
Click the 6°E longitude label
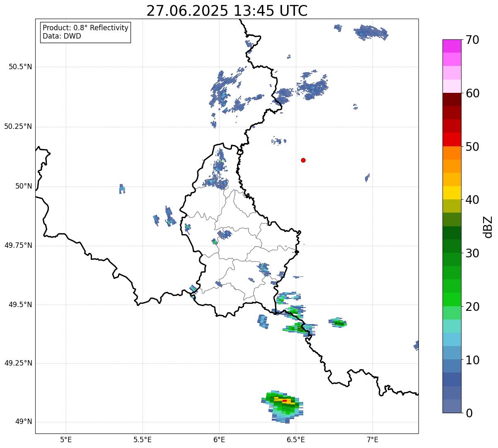pyautogui.click(x=219, y=440)
